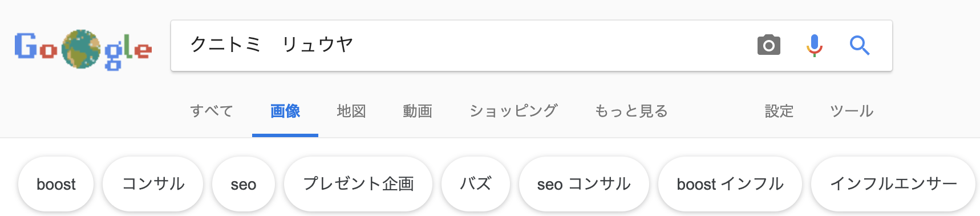980x216 pixels.
Task: Pick the boost インフル chip
Action: [x=730, y=184]
